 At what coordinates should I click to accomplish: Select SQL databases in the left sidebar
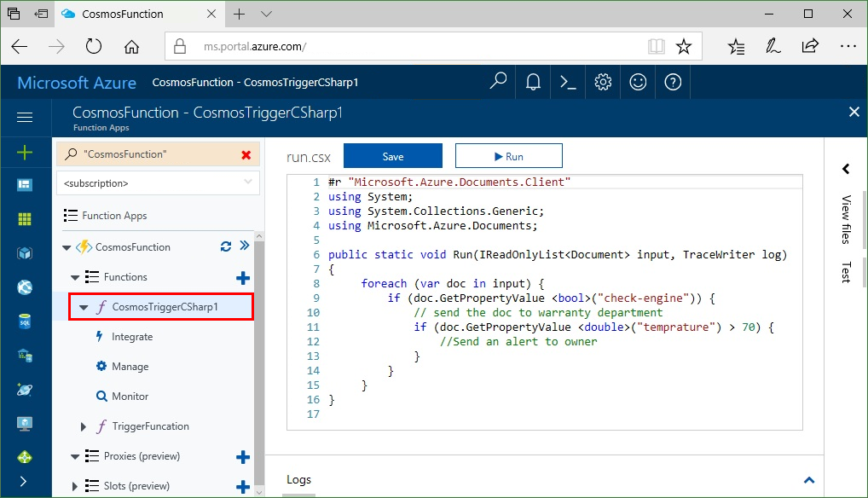pos(23,321)
